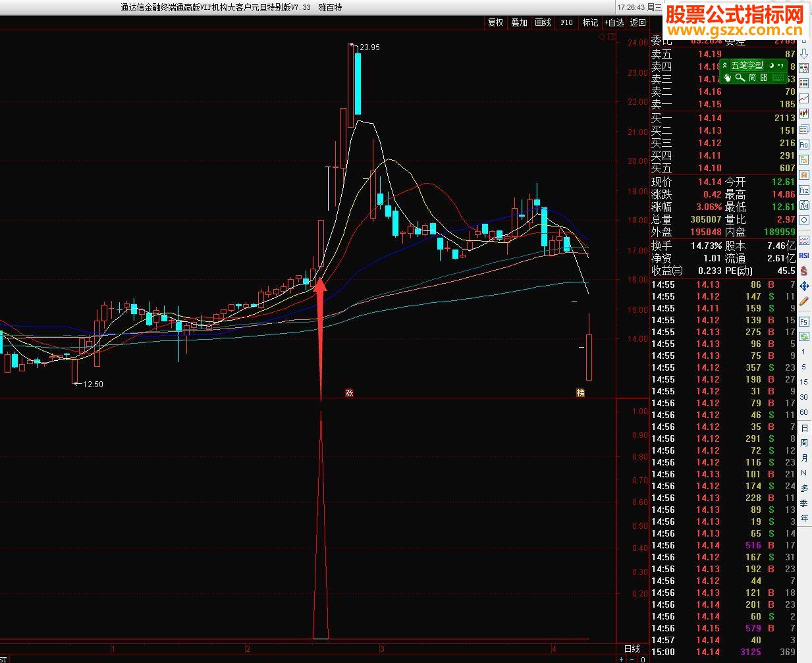Click the magnifier icon on IME bar
Image resolution: width=812 pixels, height=663 pixels.
coord(740,77)
